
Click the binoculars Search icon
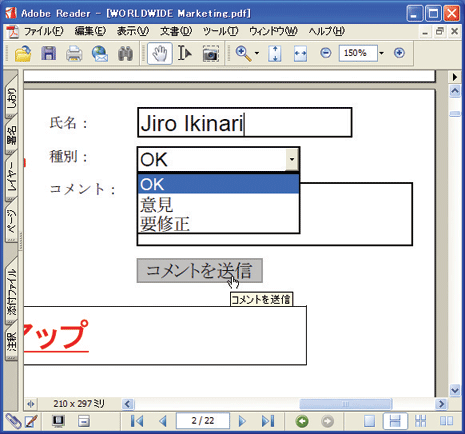coord(125,54)
